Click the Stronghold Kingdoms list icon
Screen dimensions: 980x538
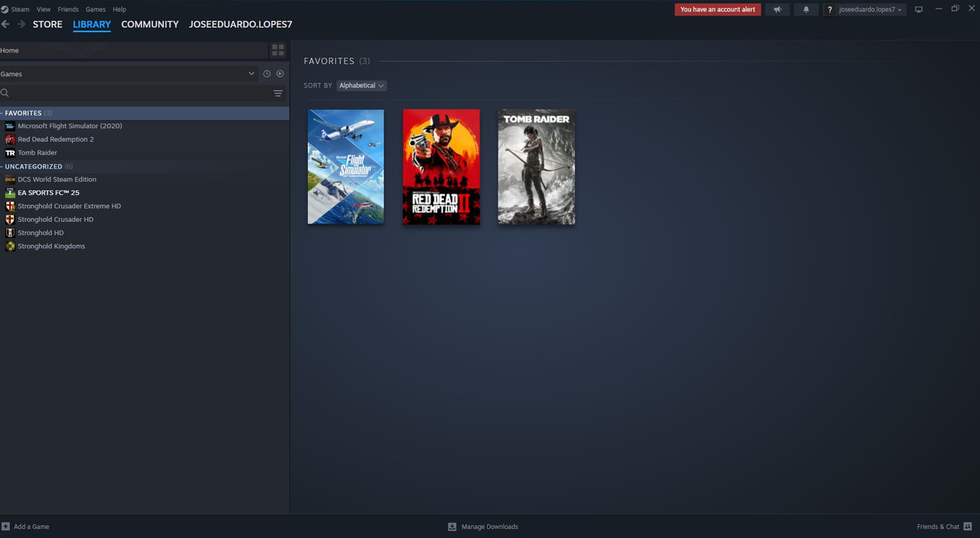pos(10,246)
